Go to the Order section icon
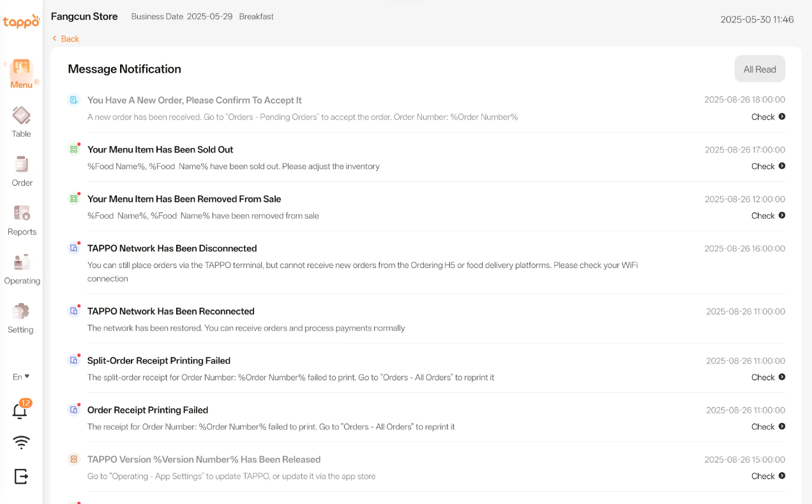812x504 pixels. coord(22,165)
